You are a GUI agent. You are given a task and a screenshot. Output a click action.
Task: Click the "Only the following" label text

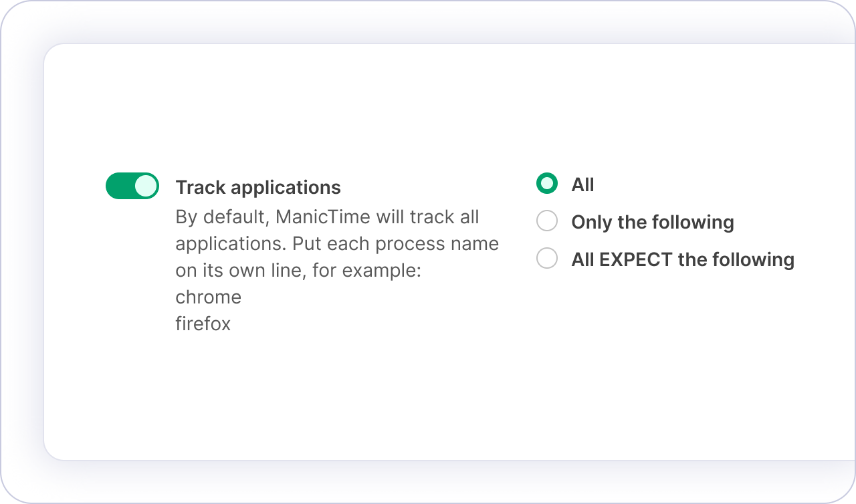tap(653, 223)
